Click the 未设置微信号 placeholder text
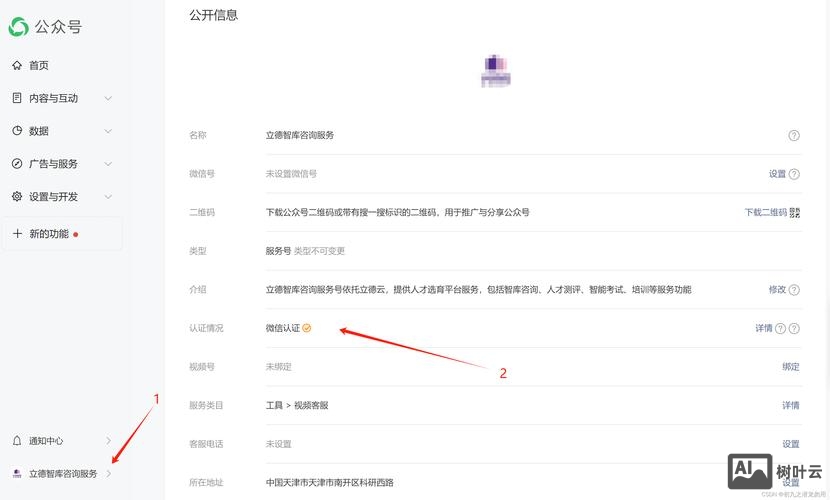 point(291,174)
